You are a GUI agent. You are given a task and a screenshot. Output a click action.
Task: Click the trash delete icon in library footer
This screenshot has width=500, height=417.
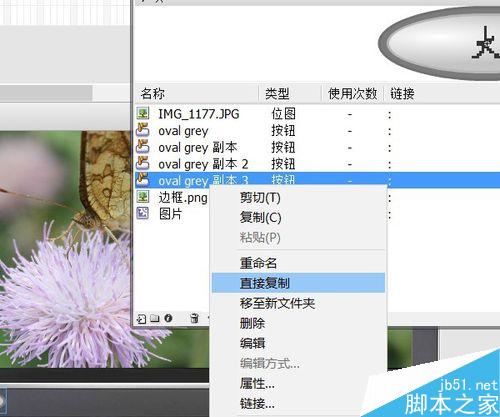194,319
